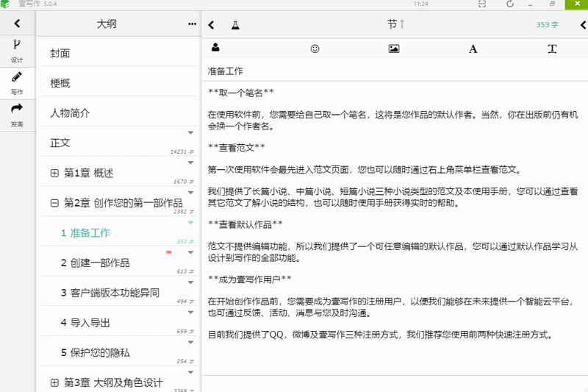Image resolution: width=588 pixels, height=392 pixels.
Task: Open dropdown arrow for 第1章 概述
Action: 190,163
